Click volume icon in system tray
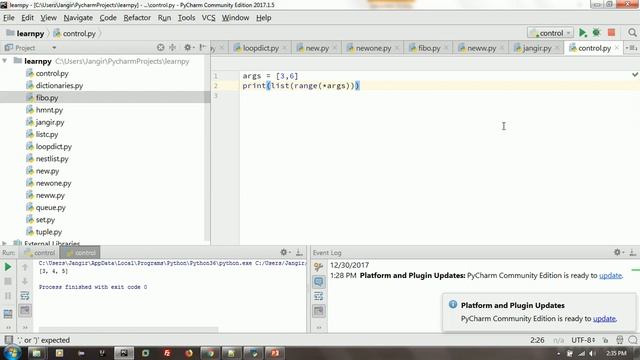640x360 pixels. pyautogui.click(x=592, y=353)
